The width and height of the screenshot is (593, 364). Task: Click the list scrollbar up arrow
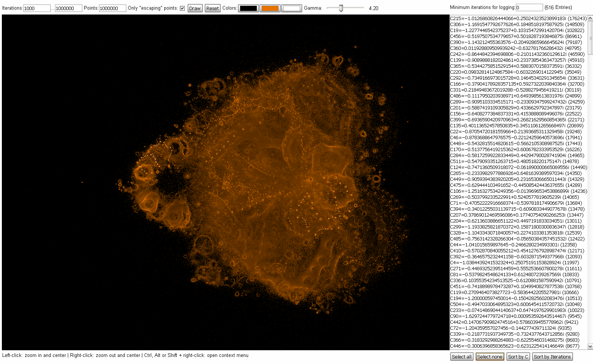590,17
